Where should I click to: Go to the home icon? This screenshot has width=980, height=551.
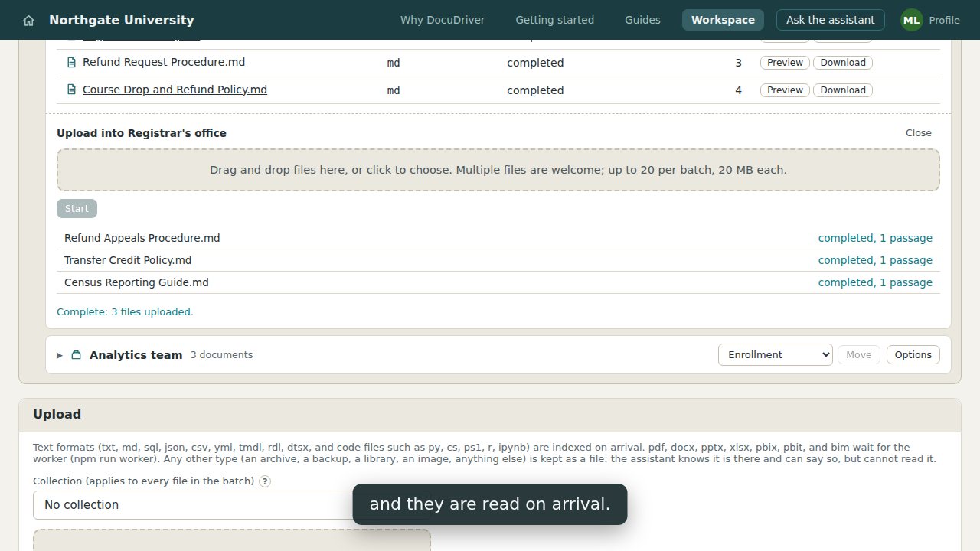pos(28,21)
